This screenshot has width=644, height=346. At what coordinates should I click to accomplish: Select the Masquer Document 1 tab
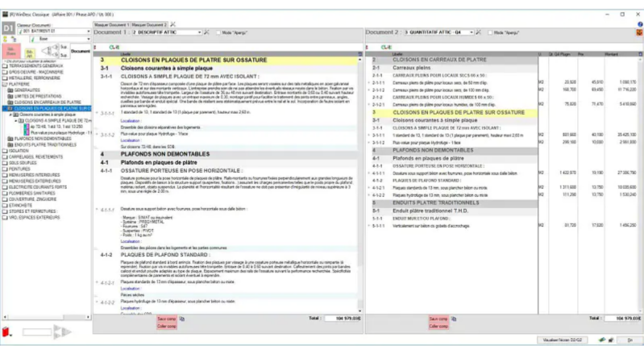pos(112,25)
